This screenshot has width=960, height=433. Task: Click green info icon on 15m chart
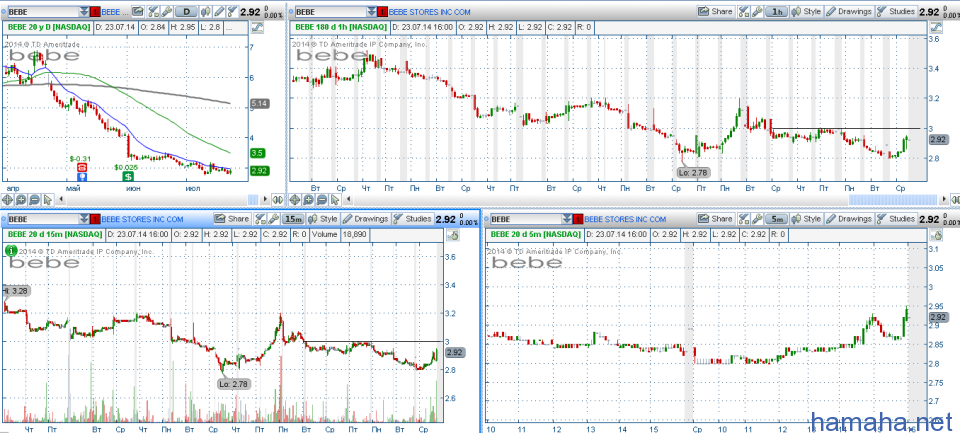[10, 250]
